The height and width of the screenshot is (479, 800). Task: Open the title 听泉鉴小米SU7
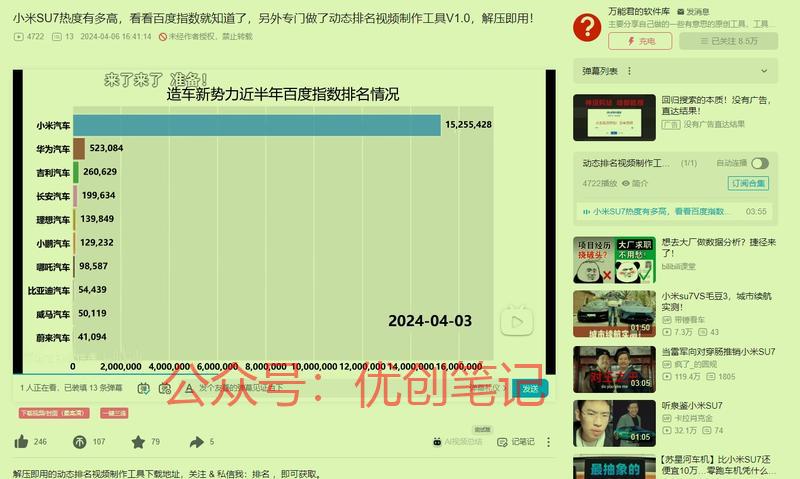[x=692, y=406]
